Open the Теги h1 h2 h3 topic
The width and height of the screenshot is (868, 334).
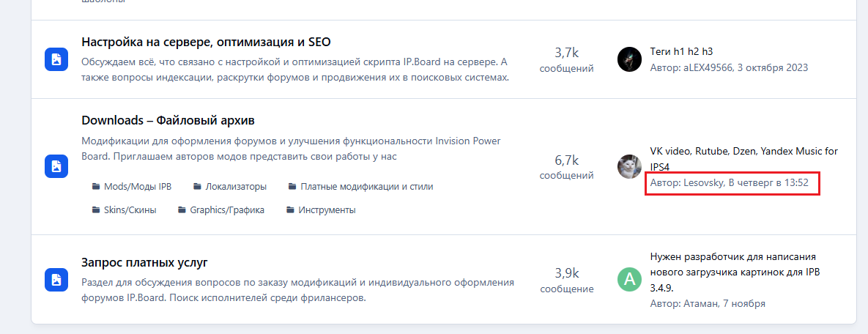tap(681, 51)
